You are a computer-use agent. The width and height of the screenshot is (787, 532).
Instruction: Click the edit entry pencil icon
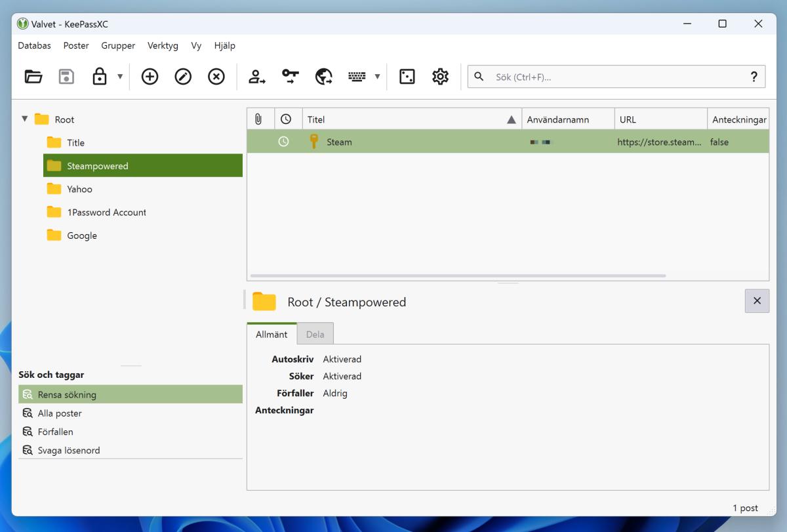183,77
